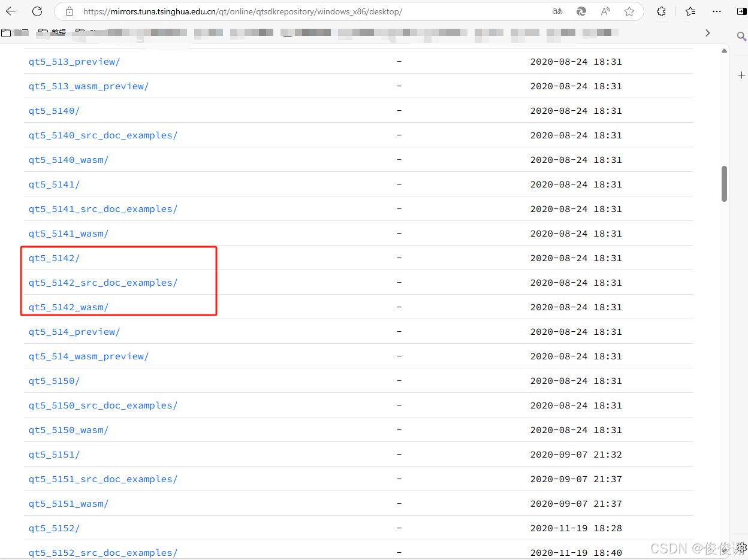Open the qt5_514_preview/ directory
748x560 pixels.
pos(74,331)
